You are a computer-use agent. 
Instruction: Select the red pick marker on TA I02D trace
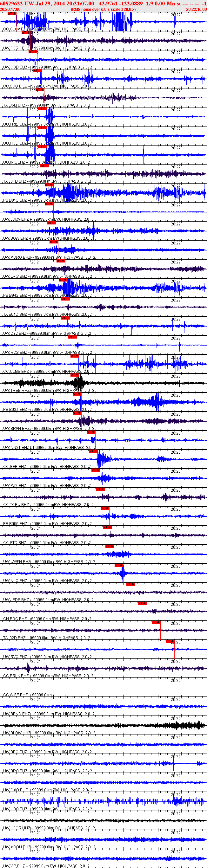156,622
